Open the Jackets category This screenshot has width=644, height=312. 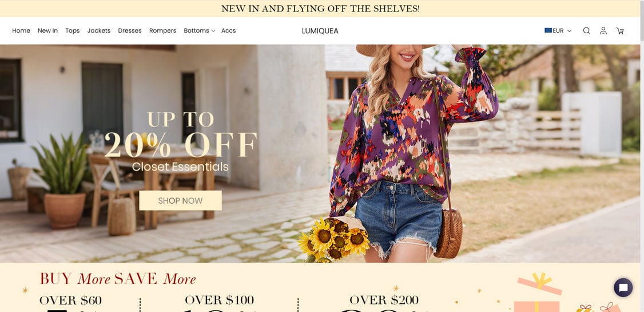(99, 30)
